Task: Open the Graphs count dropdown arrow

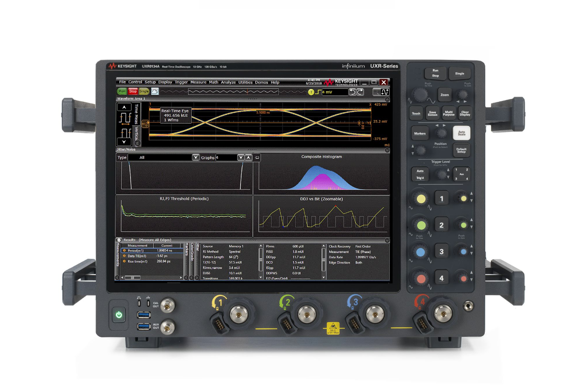Action: (x=240, y=157)
